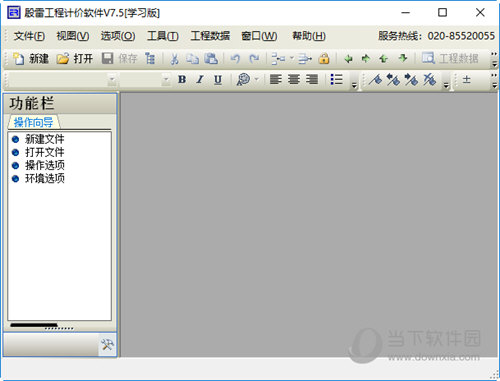Click the 工程数据 toolbar icon
Image resolution: width=500 pixels, height=381 pixels.
[428, 58]
